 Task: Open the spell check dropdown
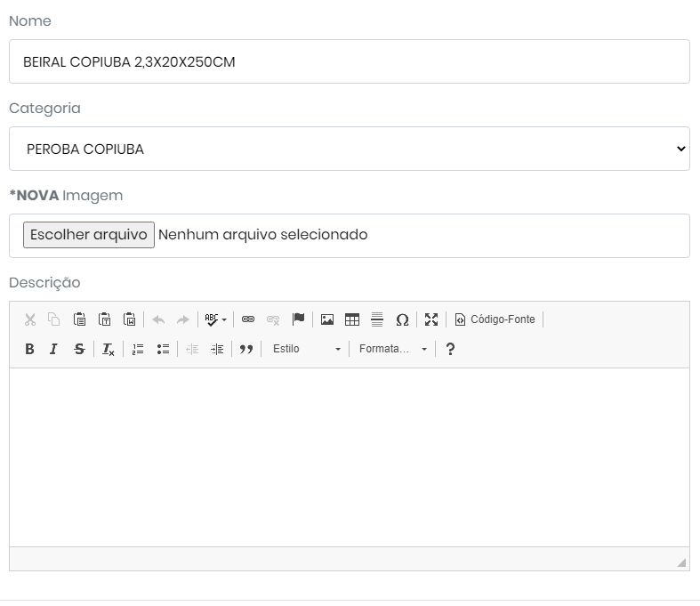tap(215, 319)
